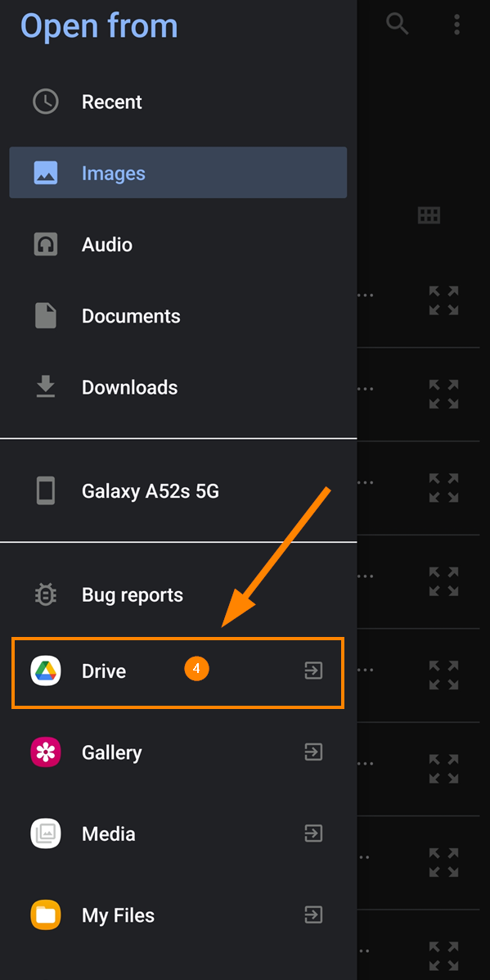Tap the yellow My Files icon
The image size is (490, 980).
(x=46, y=915)
